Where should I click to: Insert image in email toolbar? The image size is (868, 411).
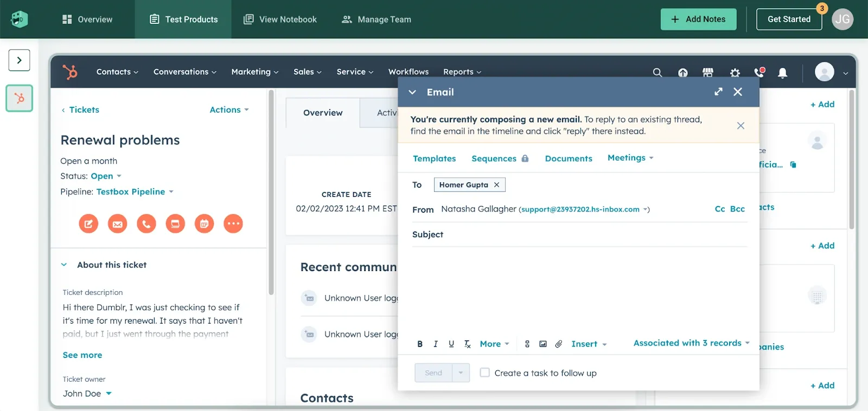[x=543, y=344]
